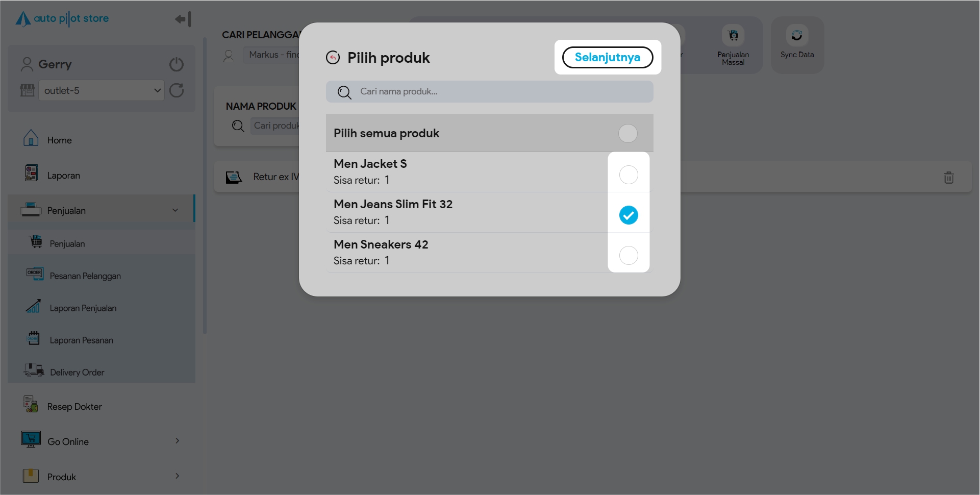Click the Sync Data icon
The height and width of the screenshot is (495, 980).
tap(797, 36)
